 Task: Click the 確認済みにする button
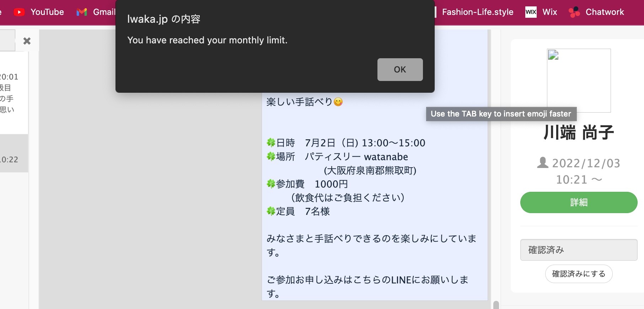click(579, 274)
